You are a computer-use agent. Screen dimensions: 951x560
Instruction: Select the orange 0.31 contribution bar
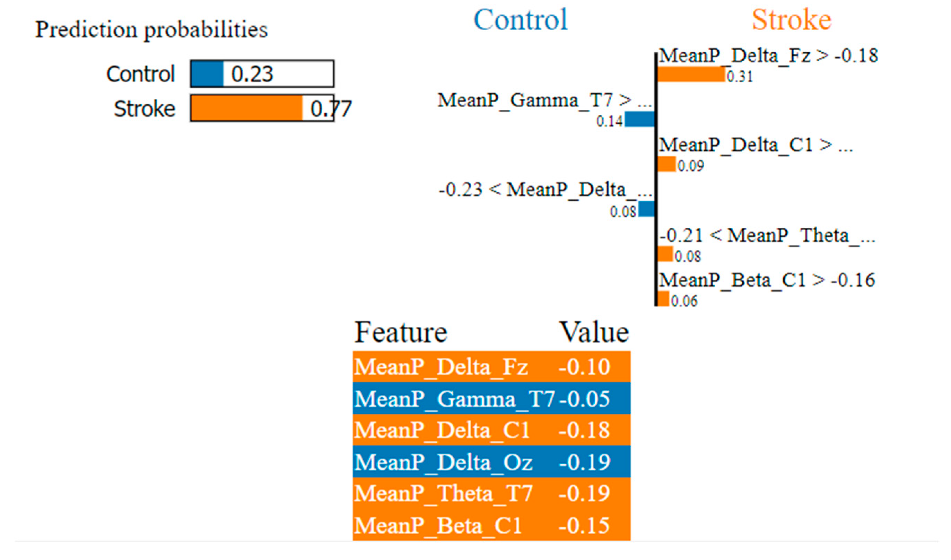click(x=691, y=75)
